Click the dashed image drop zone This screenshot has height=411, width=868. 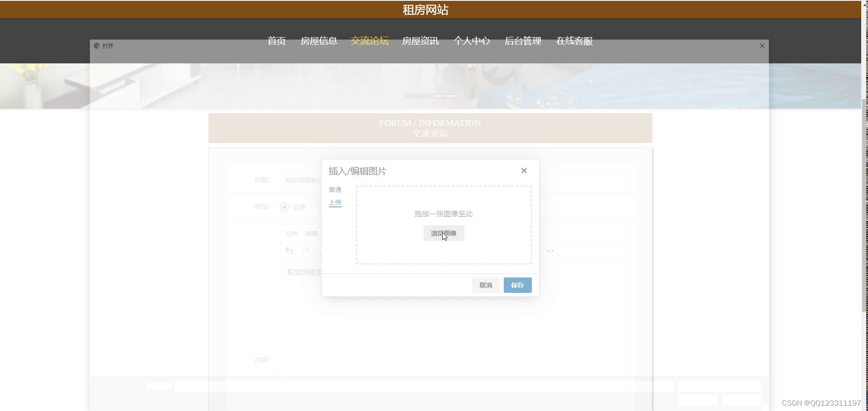pos(444,225)
